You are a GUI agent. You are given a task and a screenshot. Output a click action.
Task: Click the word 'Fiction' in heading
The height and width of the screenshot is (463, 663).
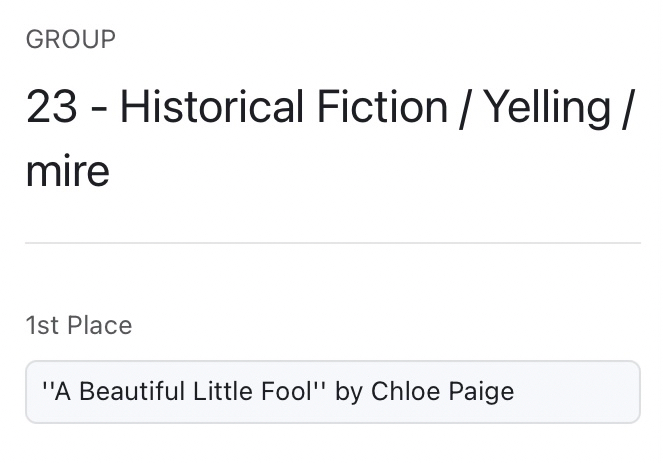click(x=387, y=107)
